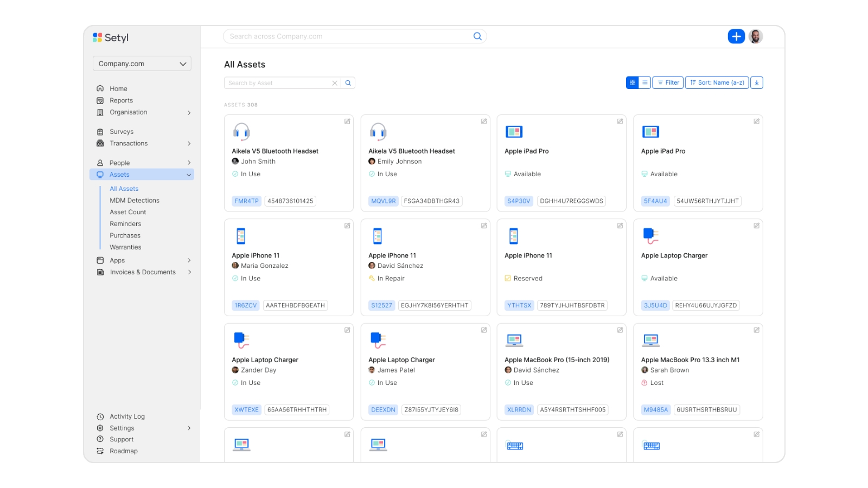Open the Sort: Name (a-z) dropdown
Viewport: 868px width, 488px height.
click(717, 82)
